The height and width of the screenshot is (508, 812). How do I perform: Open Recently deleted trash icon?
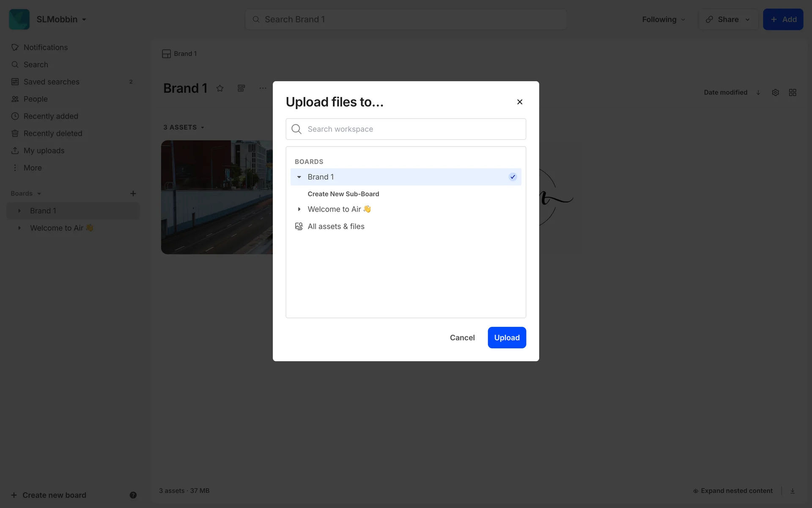click(15, 133)
